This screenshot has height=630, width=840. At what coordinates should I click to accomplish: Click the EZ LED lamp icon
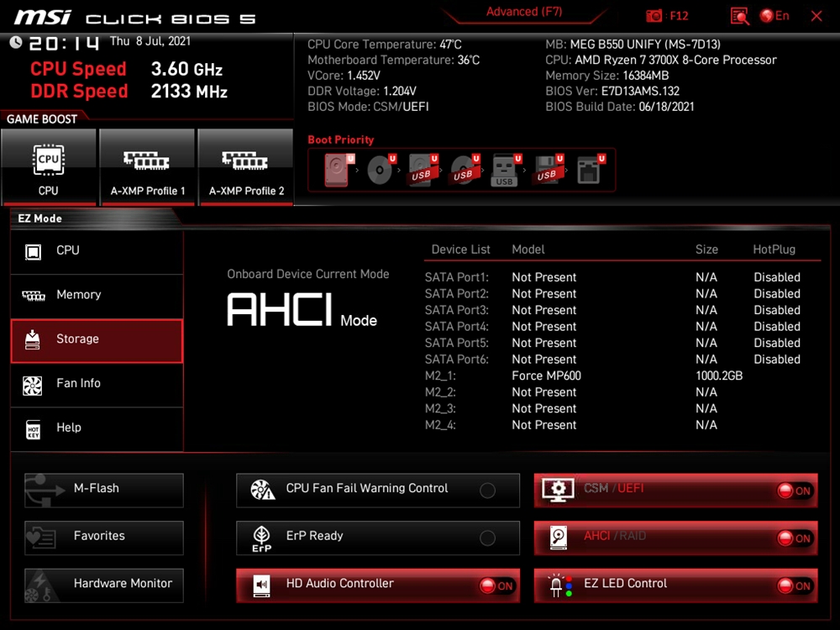(x=559, y=585)
